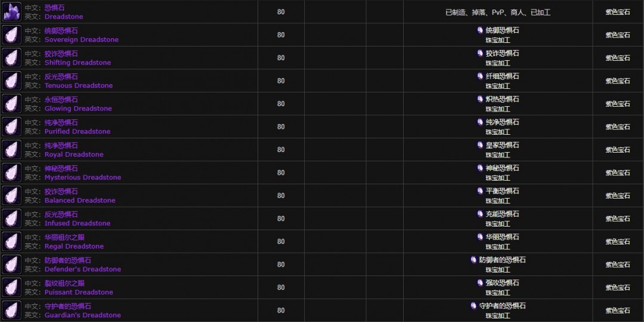Click the 裂纹祖尔之眼 Chinese name link
644x322 pixels.
click(64, 283)
